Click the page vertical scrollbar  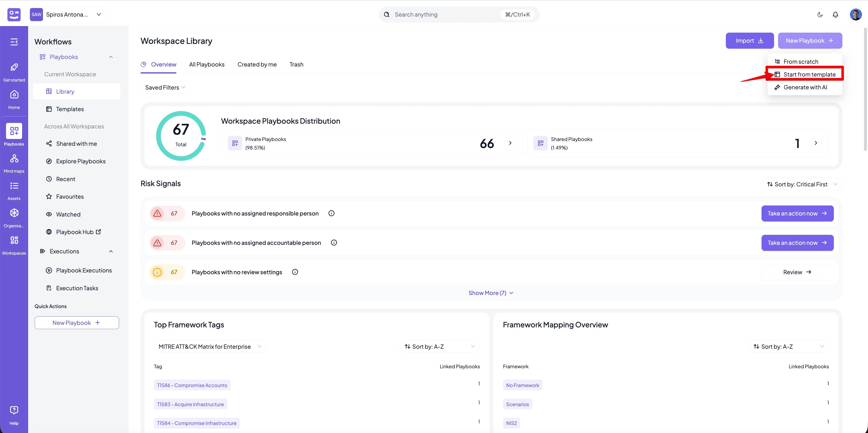pos(865,89)
